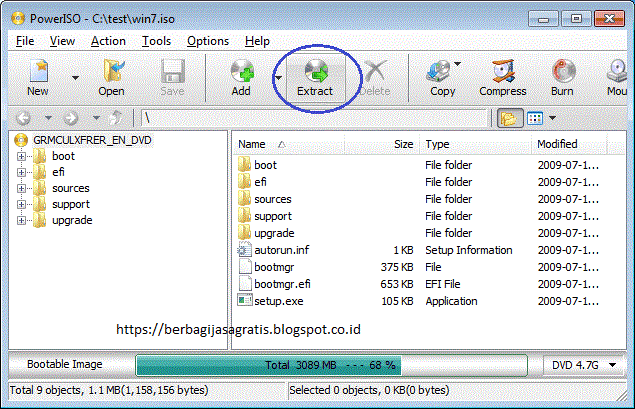Select bootmgr.efi in file list
This screenshot has height=409, width=635.
(282, 284)
